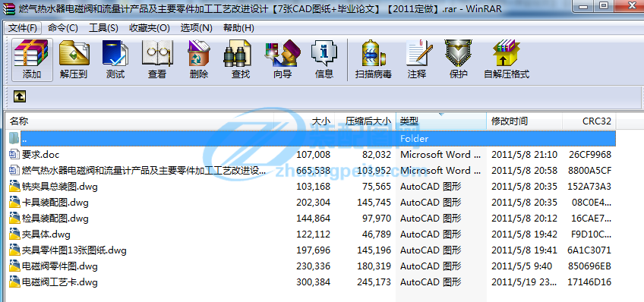Screen dimensions: 644x302
Task: Click the 保护 (Protect) shield icon
Action: [459, 59]
